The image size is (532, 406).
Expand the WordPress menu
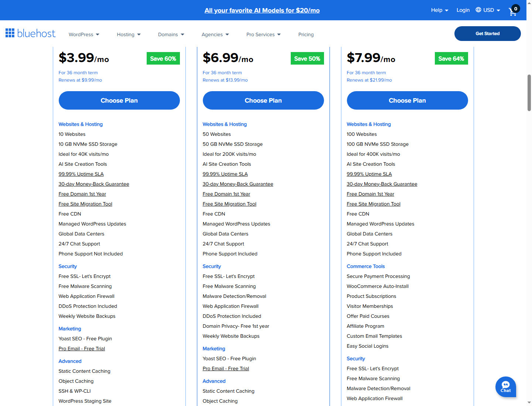tap(84, 34)
